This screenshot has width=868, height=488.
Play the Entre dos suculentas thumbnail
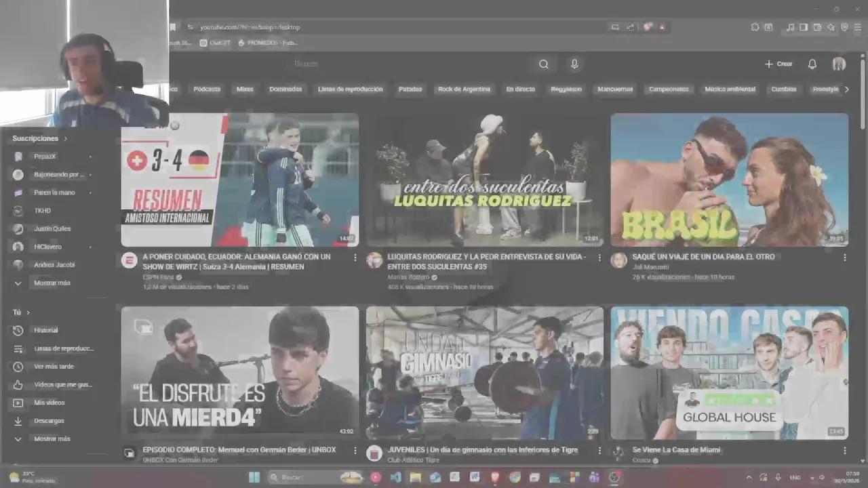point(484,180)
